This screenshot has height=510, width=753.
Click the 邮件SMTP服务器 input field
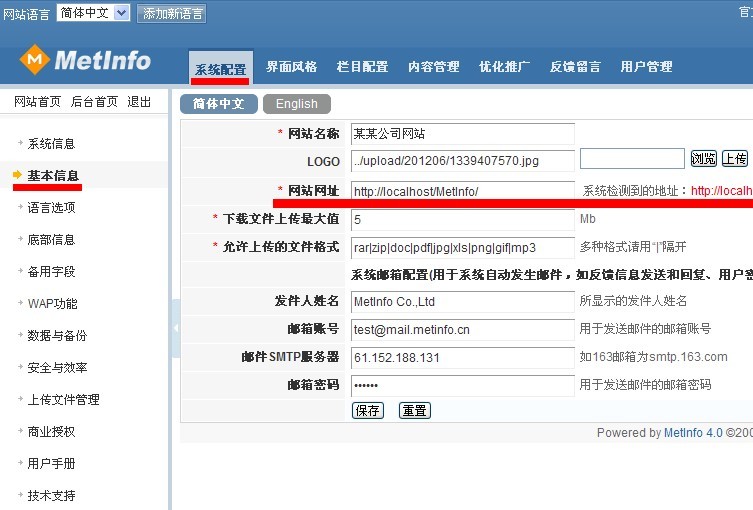(462, 358)
